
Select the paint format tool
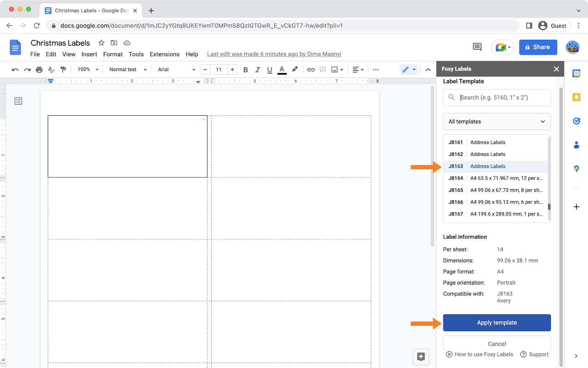coord(63,69)
